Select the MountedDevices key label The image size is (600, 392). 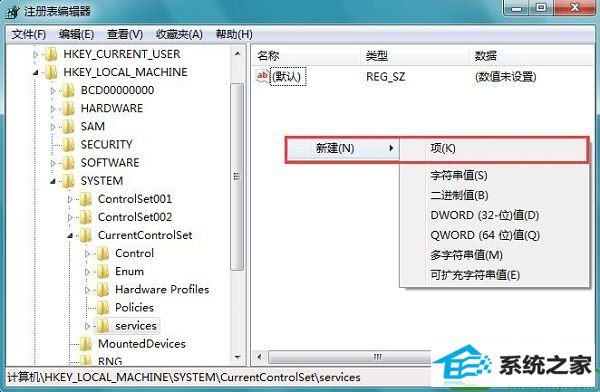point(142,344)
